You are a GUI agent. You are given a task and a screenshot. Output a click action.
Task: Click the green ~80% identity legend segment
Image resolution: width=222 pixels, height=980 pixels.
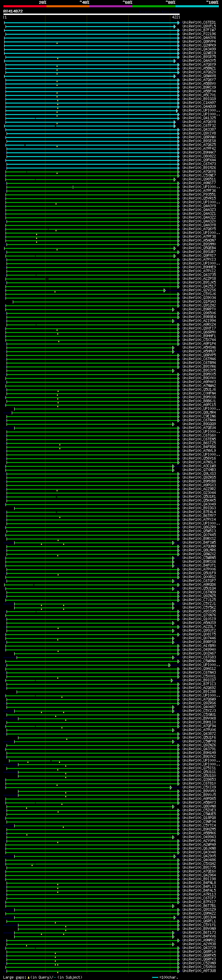tap(154, 6)
